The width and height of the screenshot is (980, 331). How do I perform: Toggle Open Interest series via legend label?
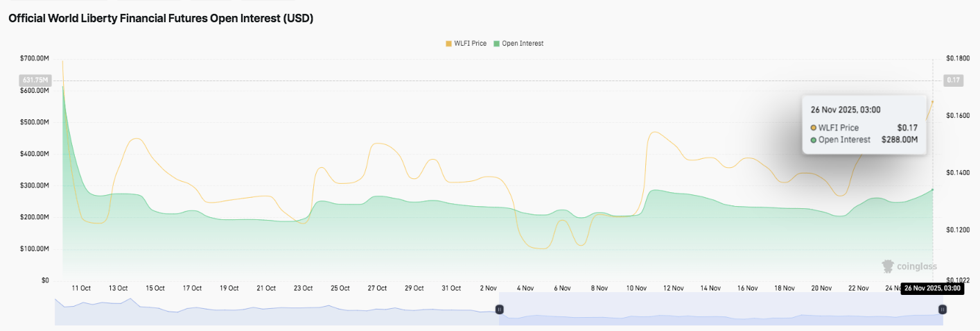click(x=523, y=44)
